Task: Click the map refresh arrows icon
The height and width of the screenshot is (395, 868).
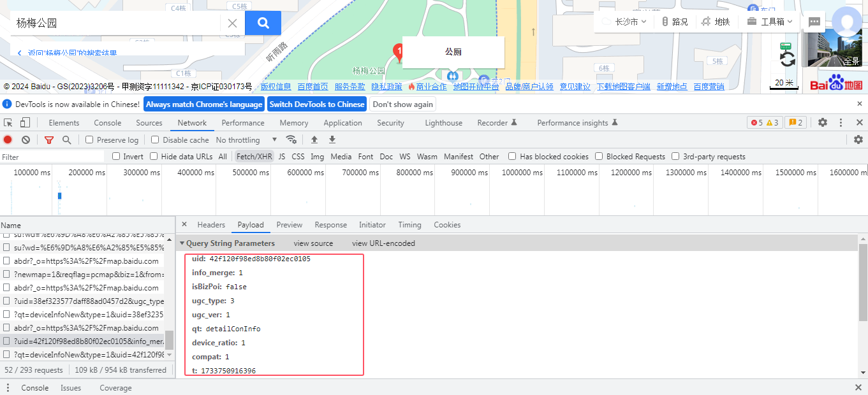Action: tap(787, 59)
